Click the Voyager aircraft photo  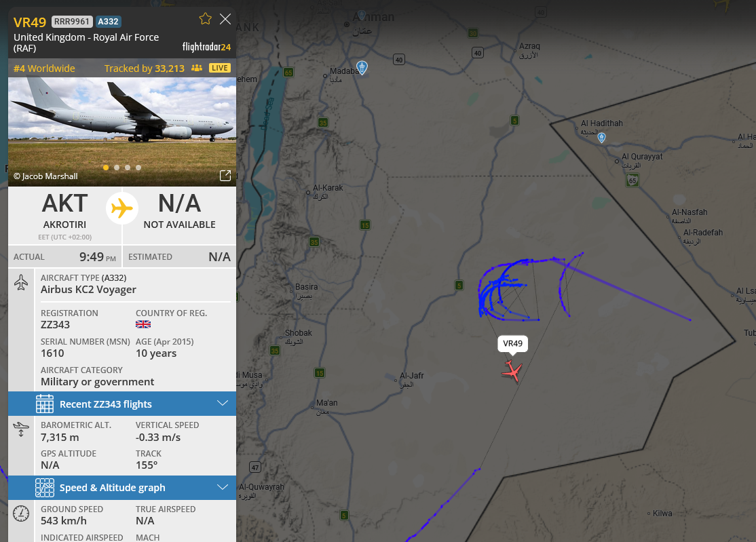[x=122, y=132]
